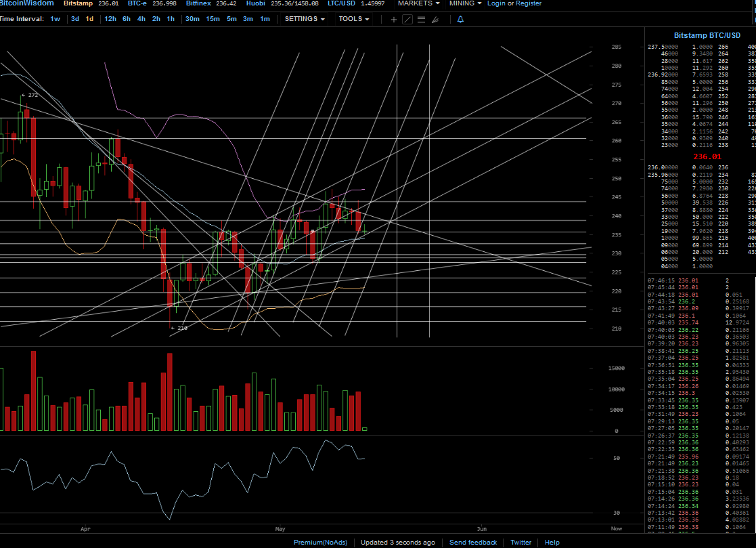Click 'Updated 3 seconds ago' status text
This screenshot has height=548, width=756.
click(398, 542)
